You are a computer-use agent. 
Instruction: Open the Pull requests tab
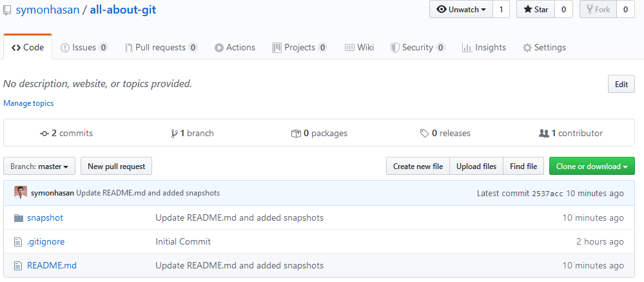tap(161, 47)
